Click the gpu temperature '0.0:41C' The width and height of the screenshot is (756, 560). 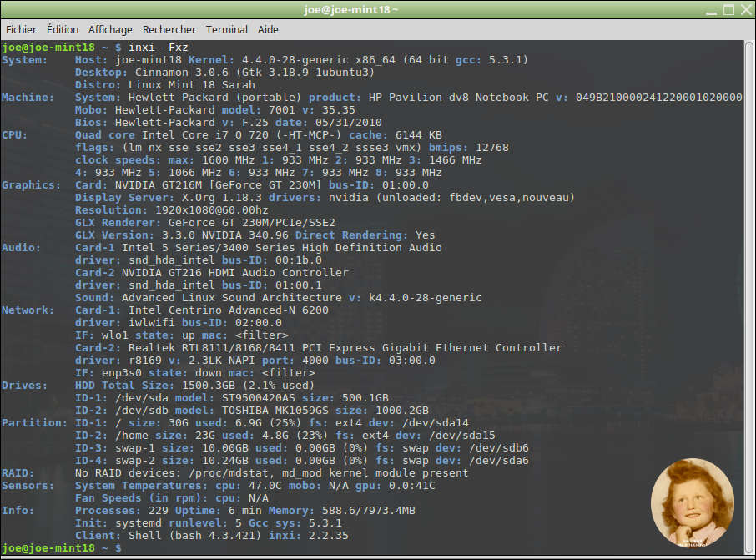click(411, 487)
